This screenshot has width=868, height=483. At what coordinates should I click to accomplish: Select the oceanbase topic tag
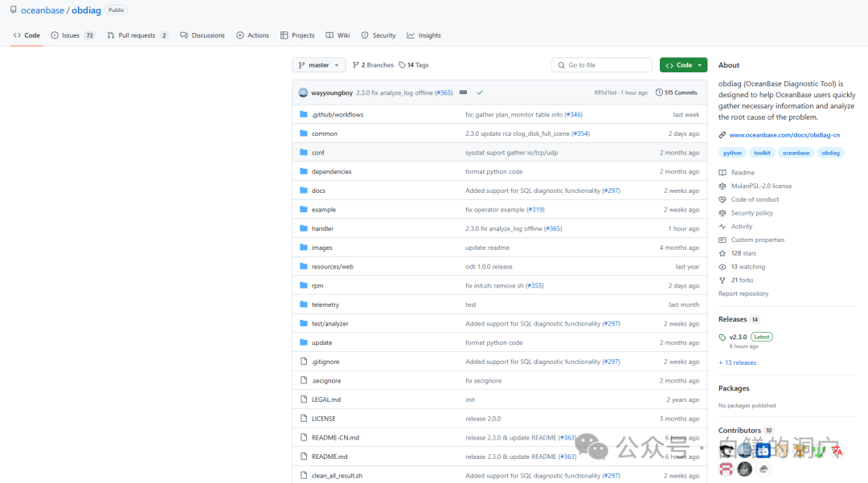tap(796, 153)
